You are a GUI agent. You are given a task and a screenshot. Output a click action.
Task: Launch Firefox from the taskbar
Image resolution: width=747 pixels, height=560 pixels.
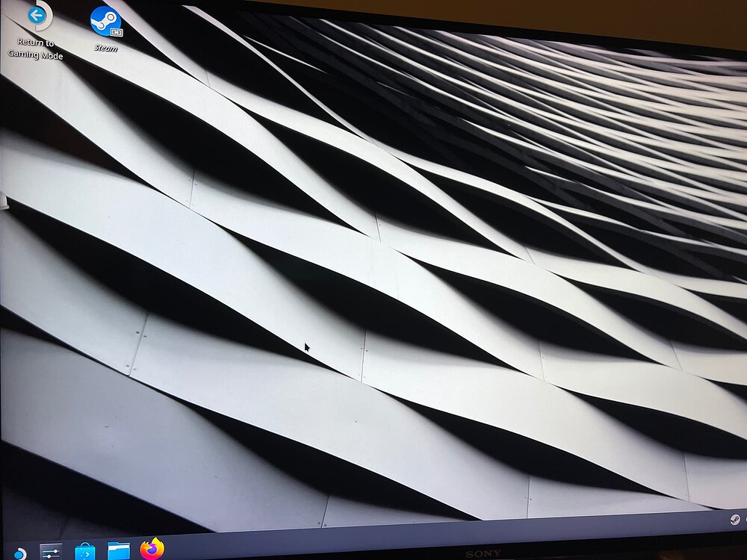[x=152, y=549]
